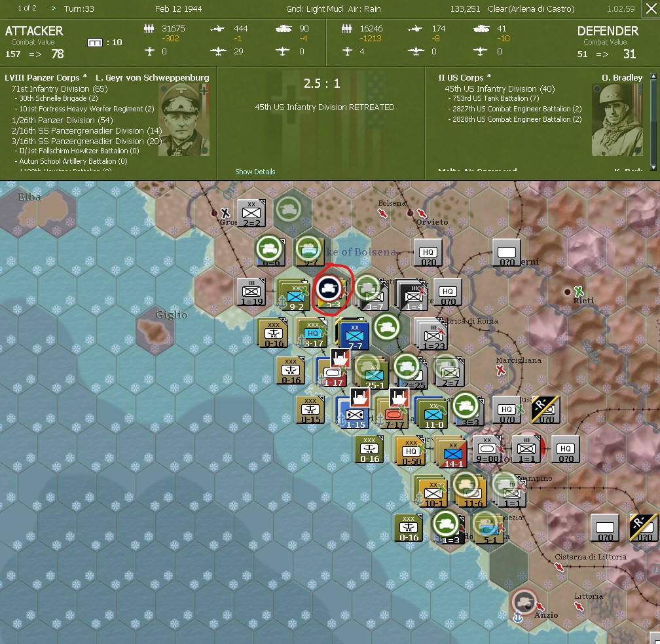660x644 pixels.
Task: Click defender tank icon (41)
Action: click(x=481, y=29)
